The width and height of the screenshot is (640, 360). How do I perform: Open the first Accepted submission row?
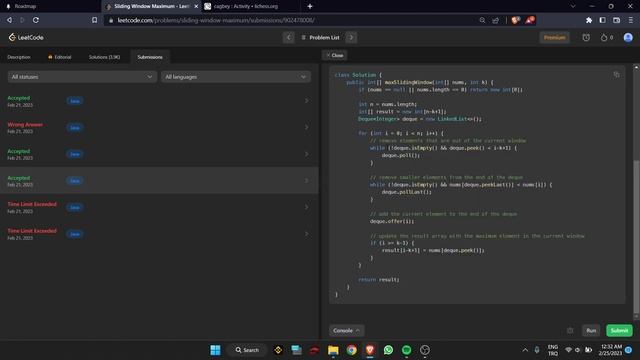click(159, 101)
